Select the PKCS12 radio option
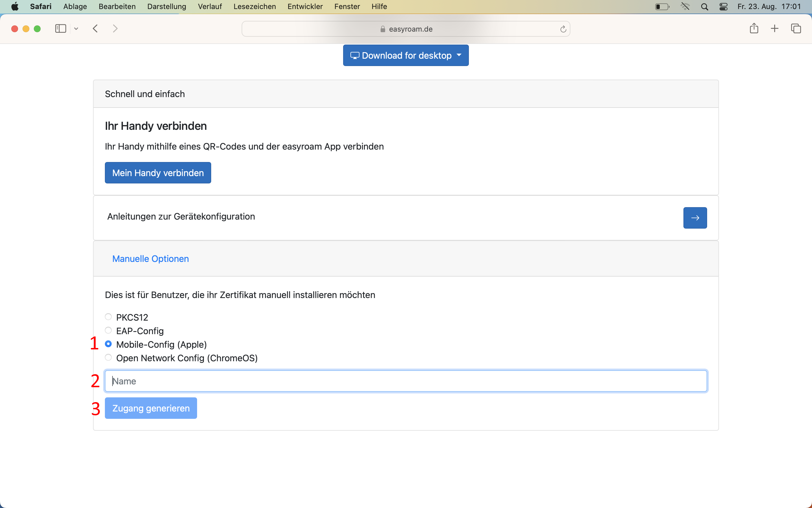The image size is (812, 508). coord(108,317)
